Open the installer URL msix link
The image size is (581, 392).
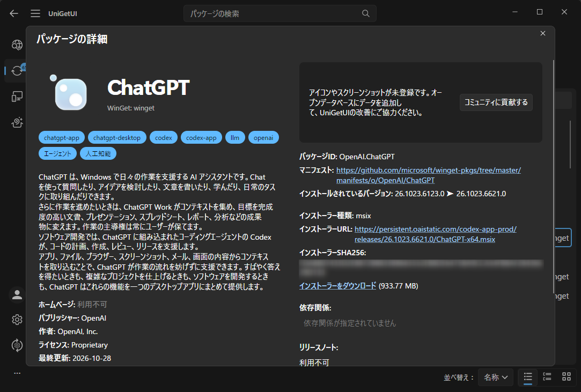pos(436,234)
